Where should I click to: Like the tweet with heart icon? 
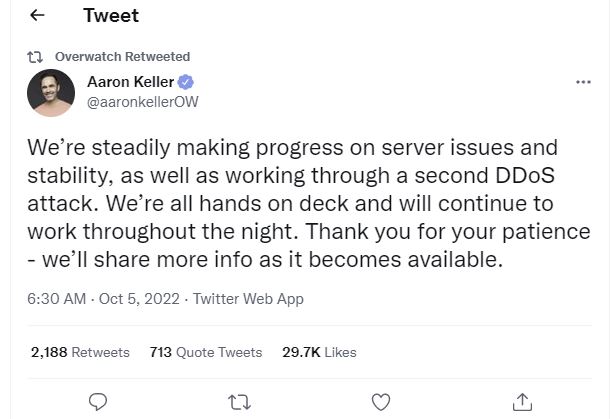(380, 401)
